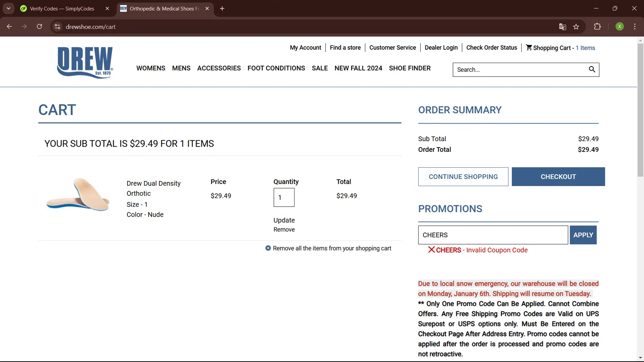Click the PROMOTIONS heading
This screenshot has height=362, width=644.
pos(450,209)
